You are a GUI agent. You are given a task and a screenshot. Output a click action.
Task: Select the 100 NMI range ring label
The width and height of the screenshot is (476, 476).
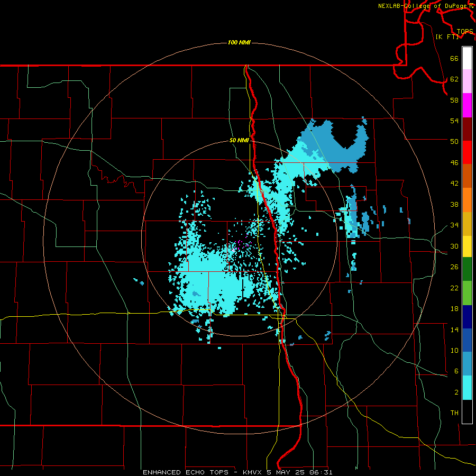pyautogui.click(x=239, y=42)
